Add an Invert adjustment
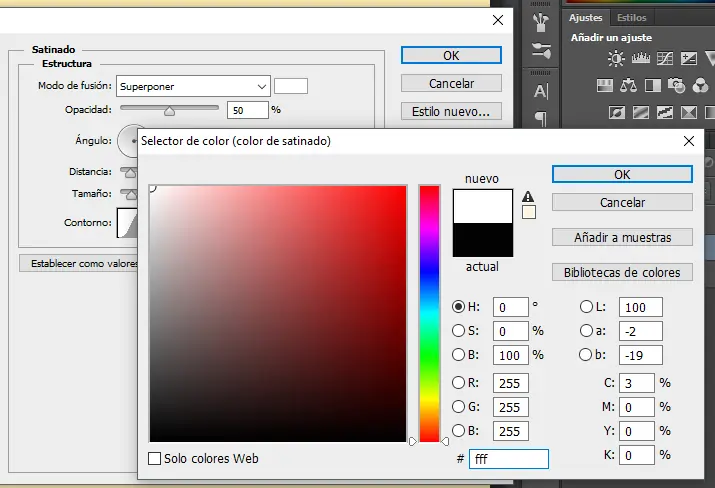The height and width of the screenshot is (488, 715). tap(617, 112)
